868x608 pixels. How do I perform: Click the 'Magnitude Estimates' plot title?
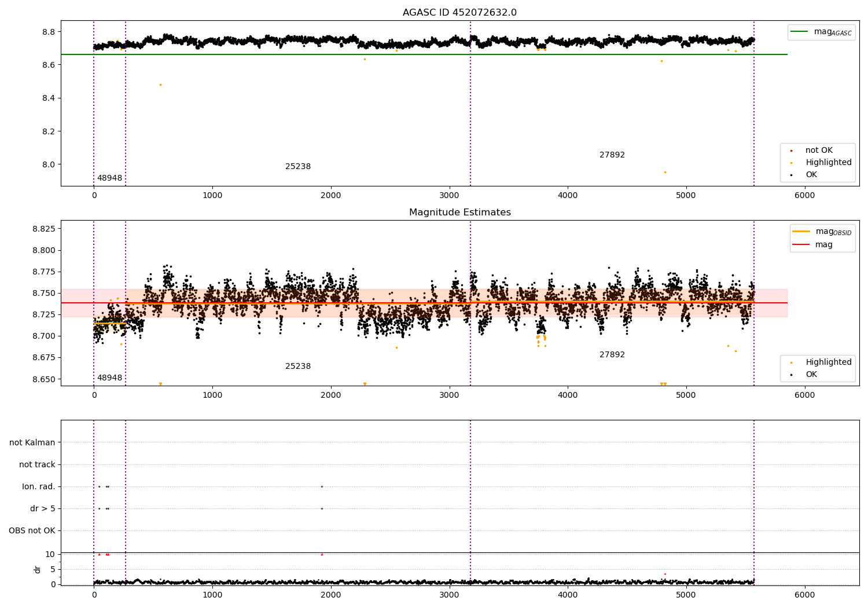pos(460,213)
